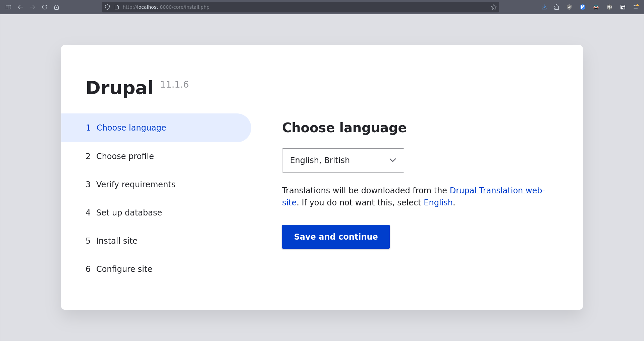The image size is (644, 341).
Task: Open the browser home page
Action: coord(57,7)
